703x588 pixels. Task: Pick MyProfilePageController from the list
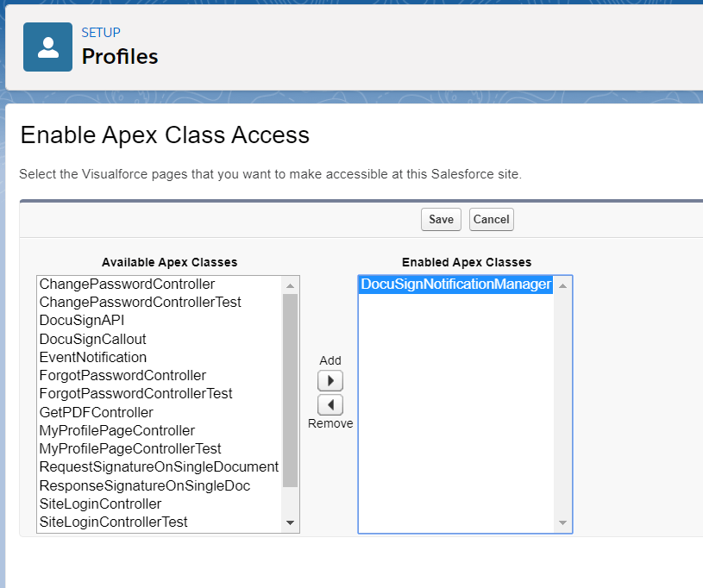[117, 430]
